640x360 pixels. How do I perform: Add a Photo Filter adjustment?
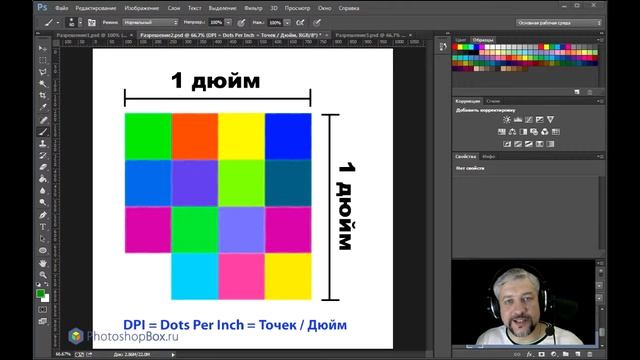click(x=534, y=132)
